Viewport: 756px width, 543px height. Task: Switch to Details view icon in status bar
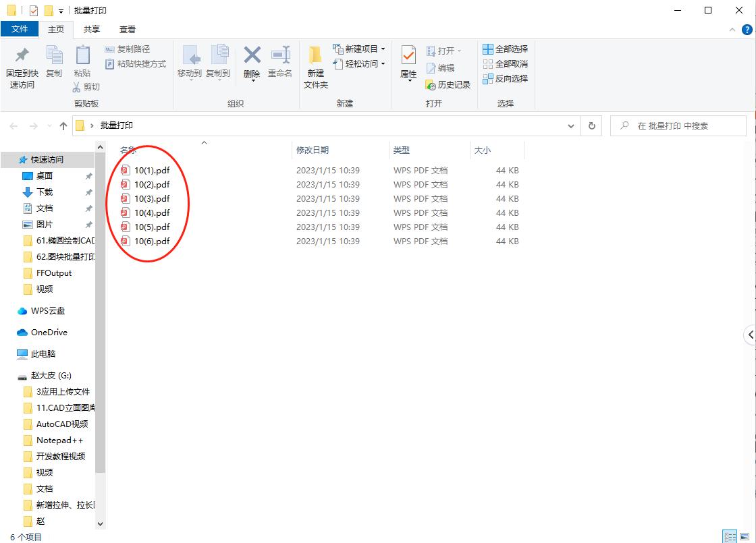(730, 536)
